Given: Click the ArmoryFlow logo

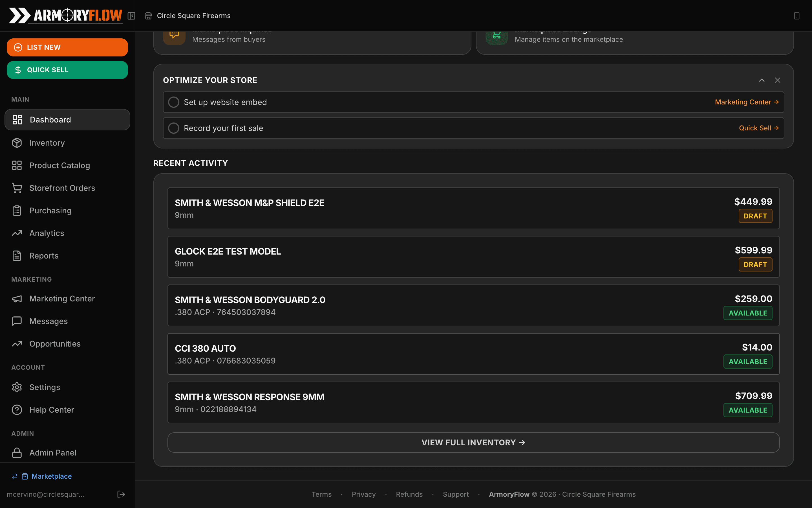Looking at the screenshot, I should tap(65, 16).
